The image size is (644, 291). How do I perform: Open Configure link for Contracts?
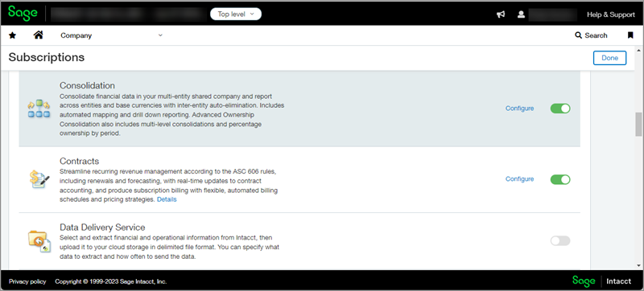pos(519,179)
